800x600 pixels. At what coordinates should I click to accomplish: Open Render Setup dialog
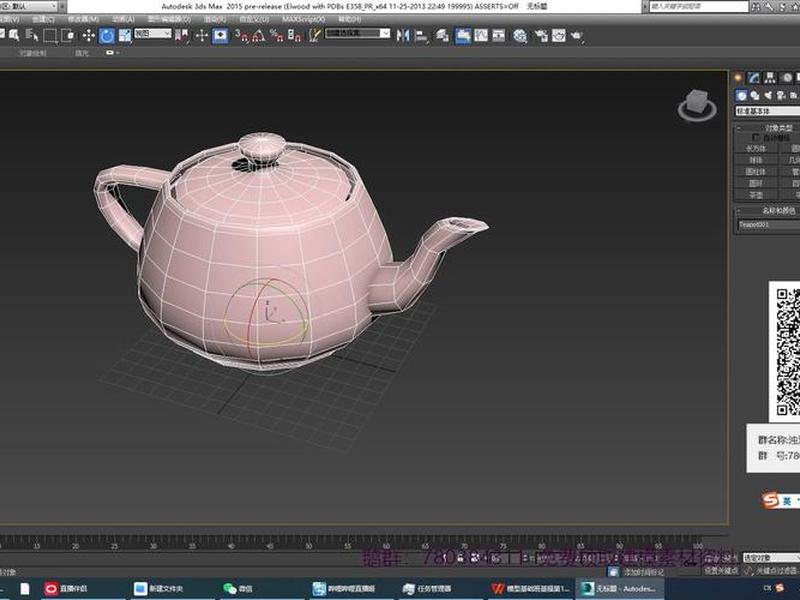tap(541, 35)
